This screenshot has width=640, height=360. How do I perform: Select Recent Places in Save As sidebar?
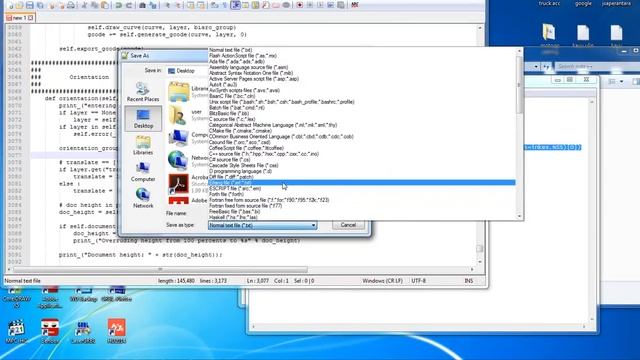(143, 92)
